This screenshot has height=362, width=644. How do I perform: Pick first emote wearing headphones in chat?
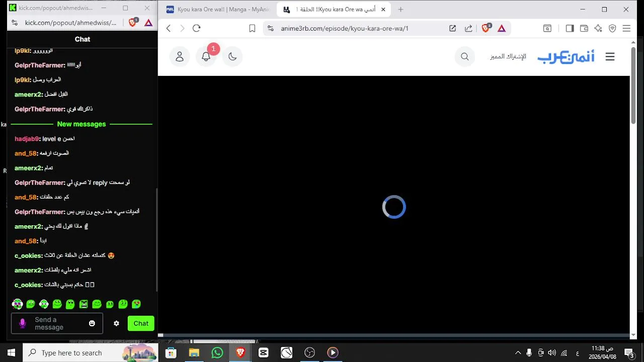[x=18, y=304]
